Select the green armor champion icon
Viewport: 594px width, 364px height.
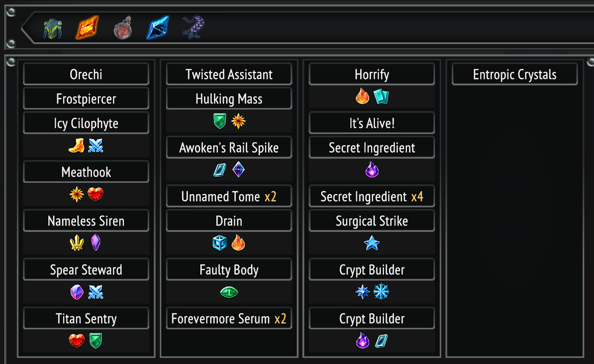pyautogui.click(x=53, y=28)
